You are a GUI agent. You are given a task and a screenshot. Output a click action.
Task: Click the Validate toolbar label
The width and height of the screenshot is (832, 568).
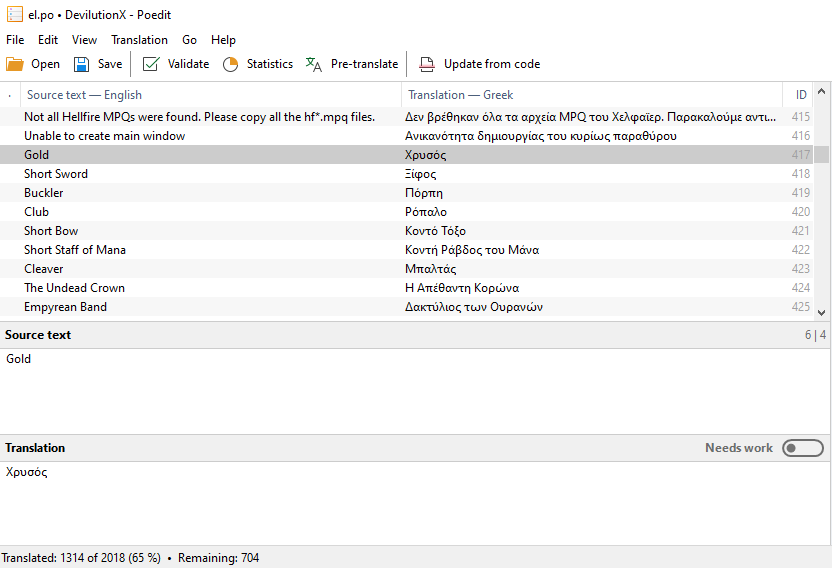point(188,64)
